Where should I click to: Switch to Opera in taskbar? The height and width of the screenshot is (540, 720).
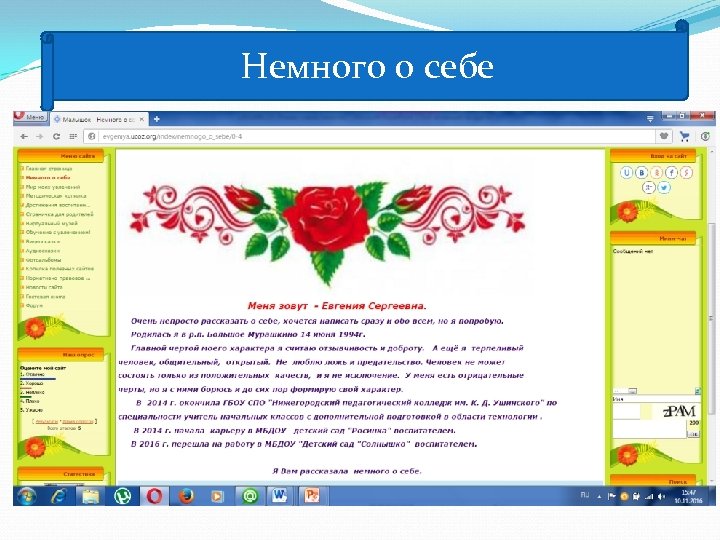(154, 496)
